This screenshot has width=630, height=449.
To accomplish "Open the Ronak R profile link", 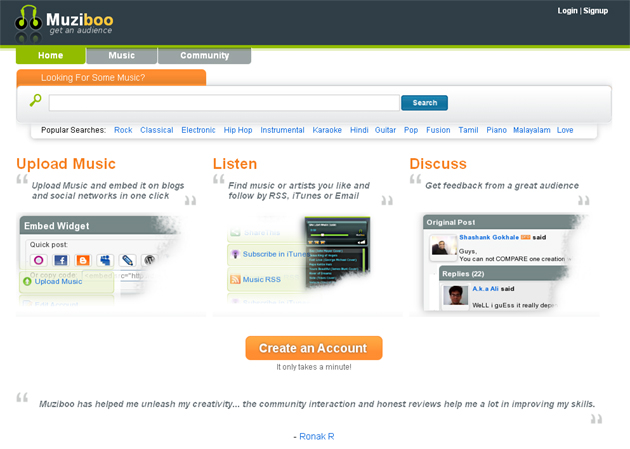I will (317, 437).
